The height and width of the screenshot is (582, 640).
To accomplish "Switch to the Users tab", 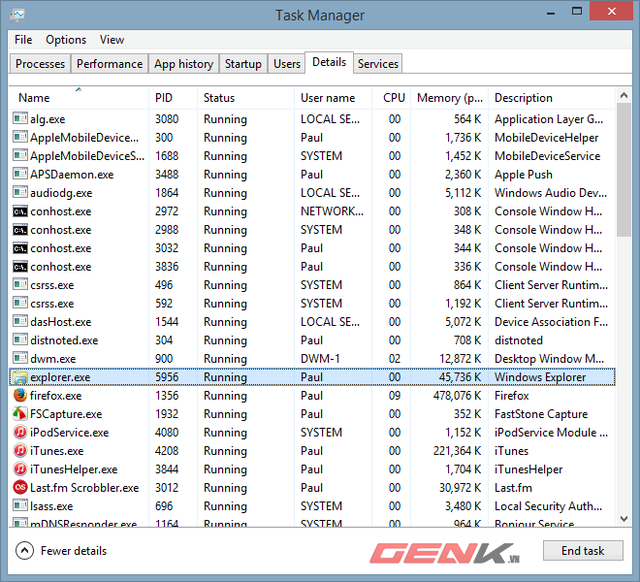I will click(x=287, y=64).
